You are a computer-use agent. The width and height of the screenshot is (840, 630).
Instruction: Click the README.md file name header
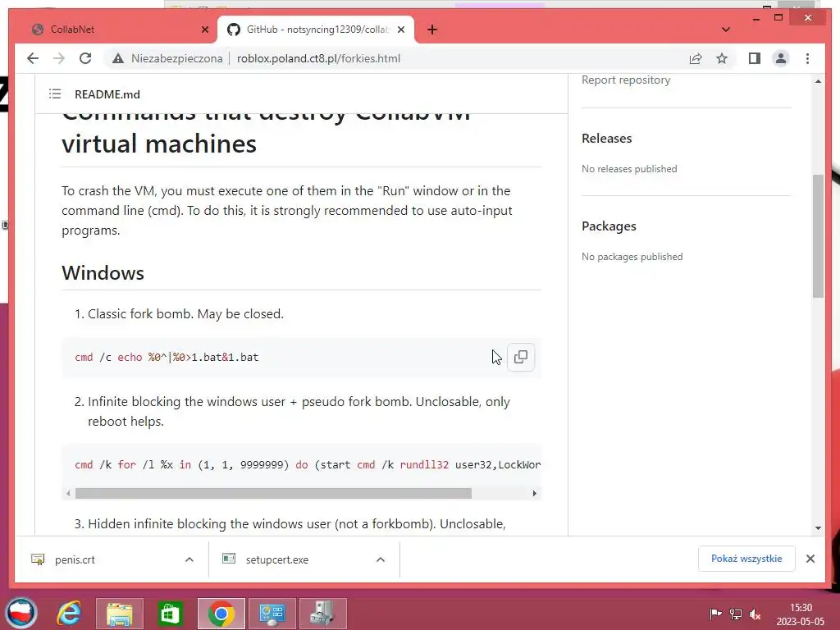(107, 94)
